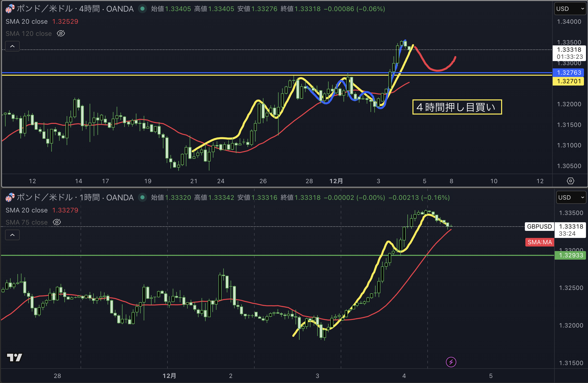The height and width of the screenshot is (383, 588).
Task: Click the red SMA:MA label tag
Action: tap(540, 242)
